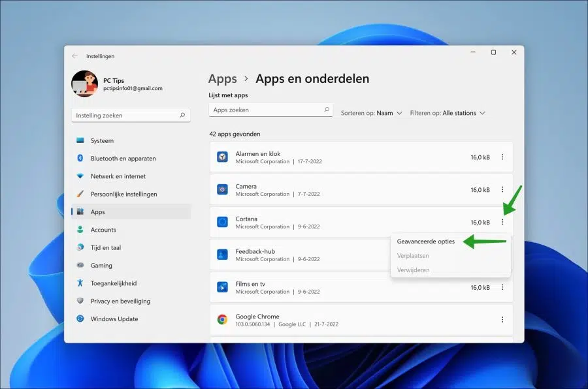Image resolution: width=588 pixels, height=389 pixels.
Task: Open the Sorteren op: Naam dropdown
Action: (x=371, y=113)
